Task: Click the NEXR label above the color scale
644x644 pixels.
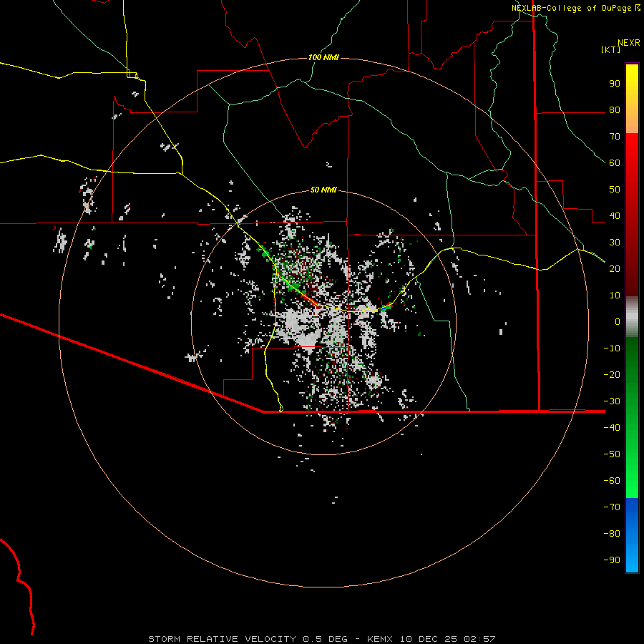Action: pos(629,43)
